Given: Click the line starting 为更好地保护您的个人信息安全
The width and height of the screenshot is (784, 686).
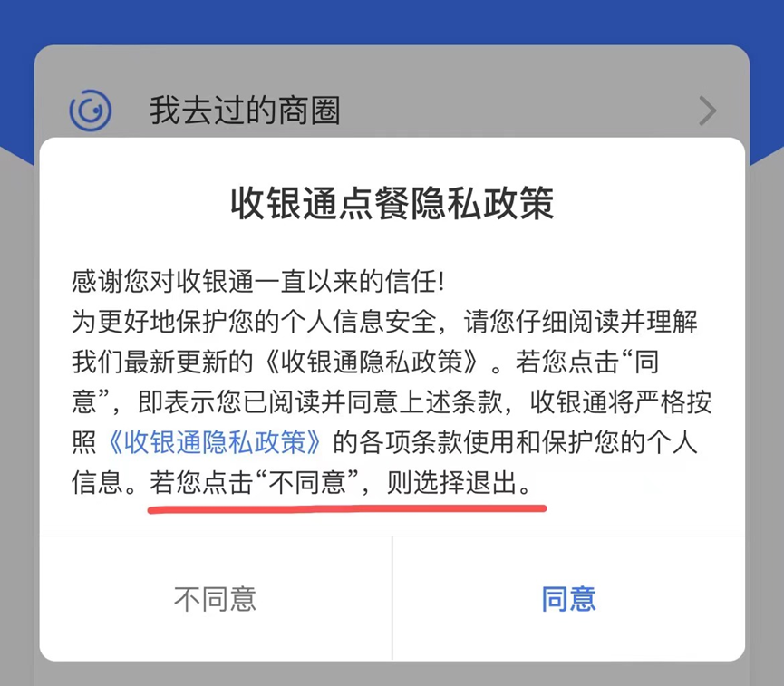Looking at the screenshot, I should (384, 322).
